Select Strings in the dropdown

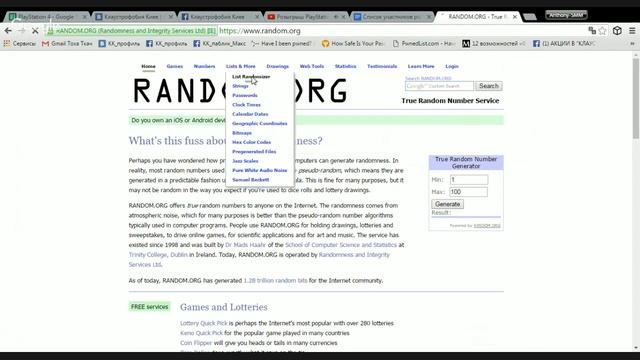(x=240, y=86)
